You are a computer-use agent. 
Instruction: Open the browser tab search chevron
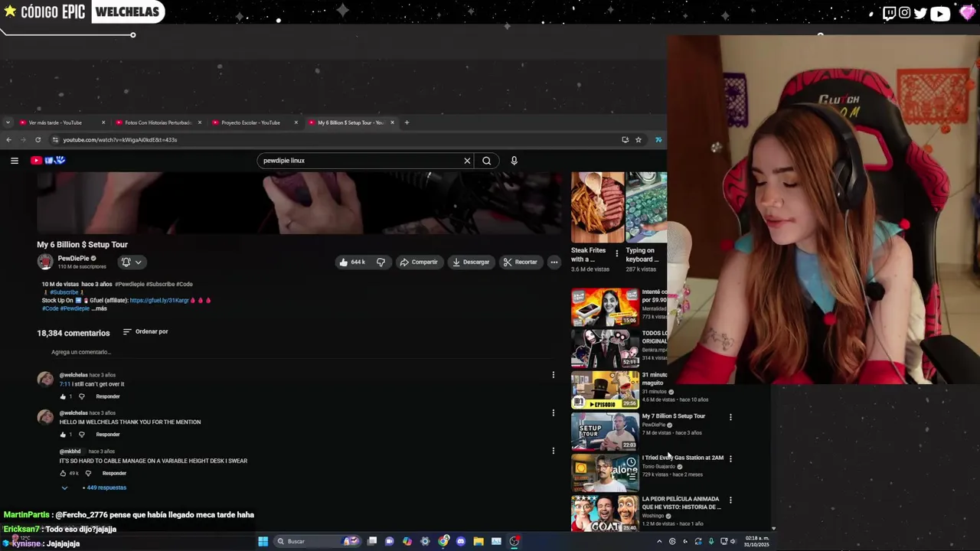tap(8, 122)
